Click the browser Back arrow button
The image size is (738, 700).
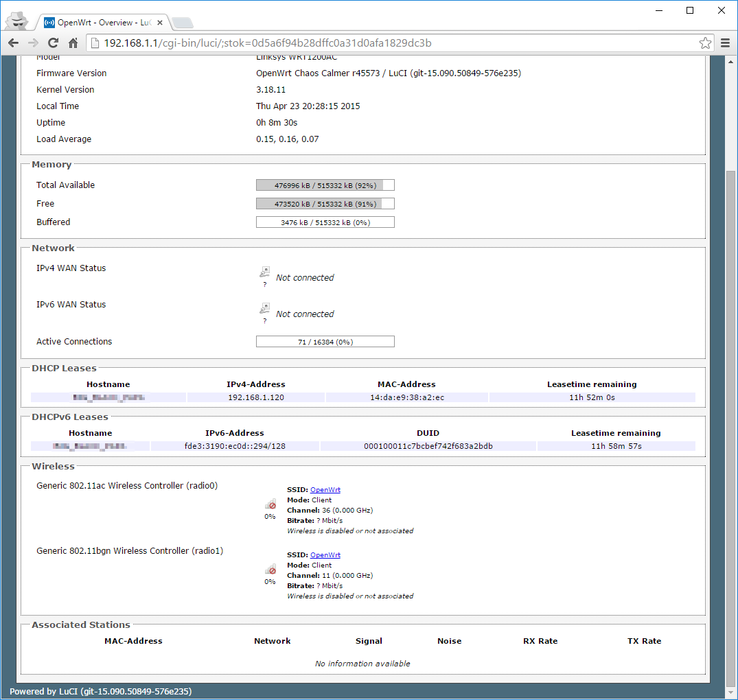point(14,43)
